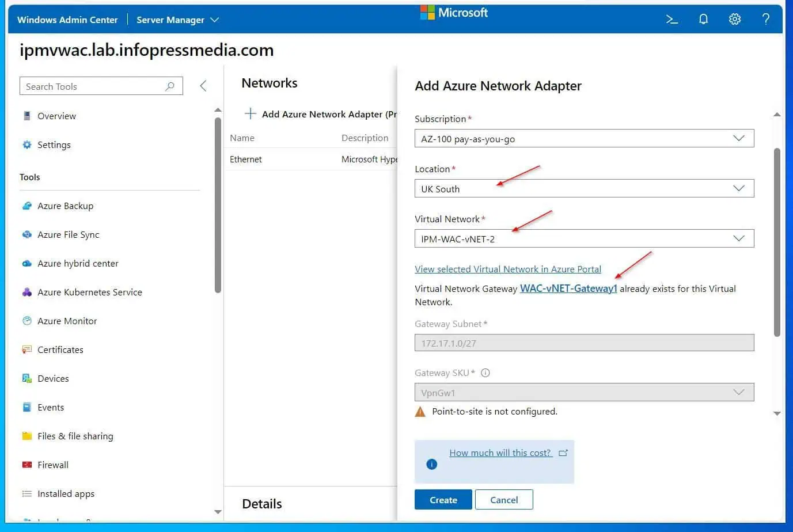Screen dimensions: 793x532
Task: Open Files & file sharing tool
Action: 75,436
